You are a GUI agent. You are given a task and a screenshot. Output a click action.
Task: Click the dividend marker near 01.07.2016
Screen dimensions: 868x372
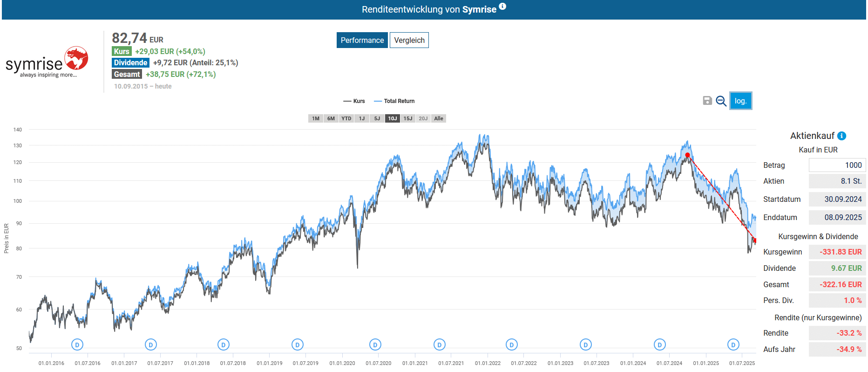pyautogui.click(x=77, y=344)
